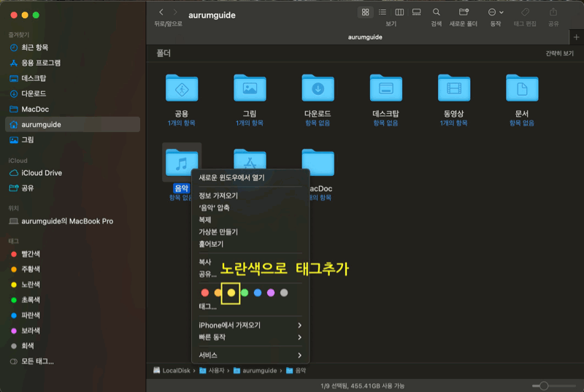Image resolution: width=584 pixels, height=392 pixels.
Task: Select aurumguide의 MacBook Pro location
Action: (x=72, y=221)
